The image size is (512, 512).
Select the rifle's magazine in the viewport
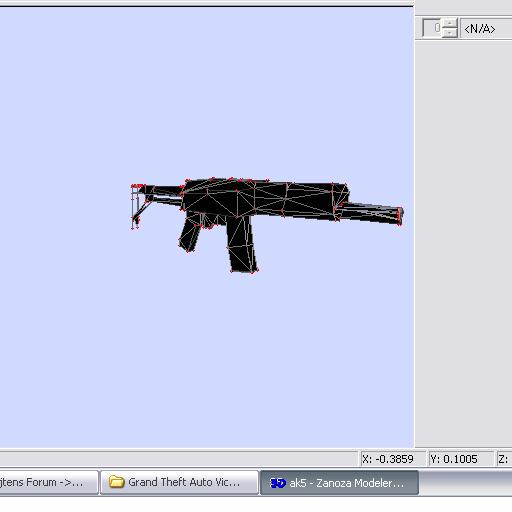(x=242, y=245)
